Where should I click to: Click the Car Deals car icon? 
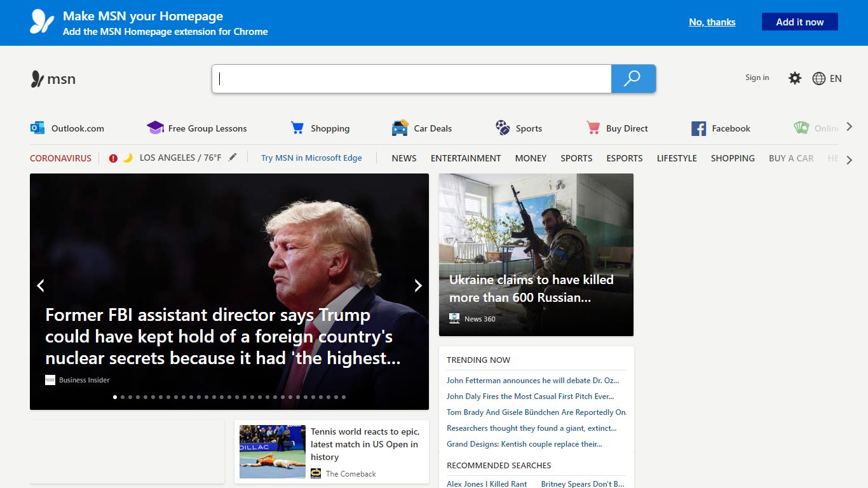(400, 128)
